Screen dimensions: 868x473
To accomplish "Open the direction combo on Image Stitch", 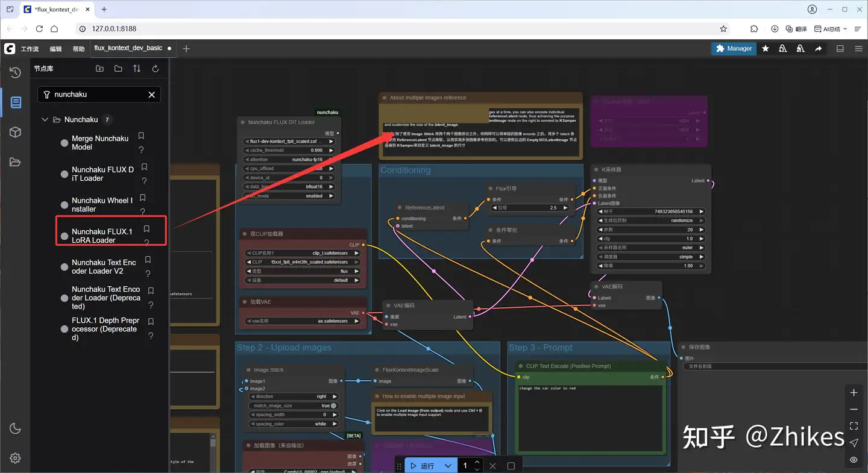I will [x=293, y=396].
